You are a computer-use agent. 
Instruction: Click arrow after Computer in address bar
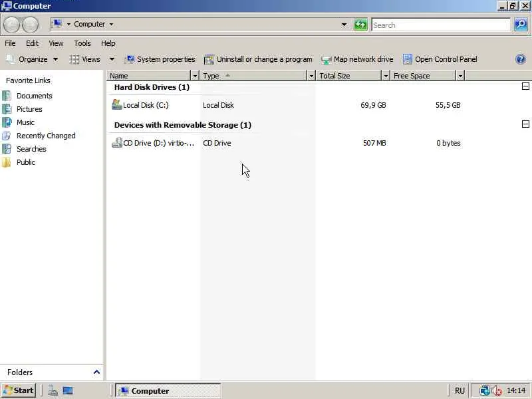pyautogui.click(x=111, y=25)
